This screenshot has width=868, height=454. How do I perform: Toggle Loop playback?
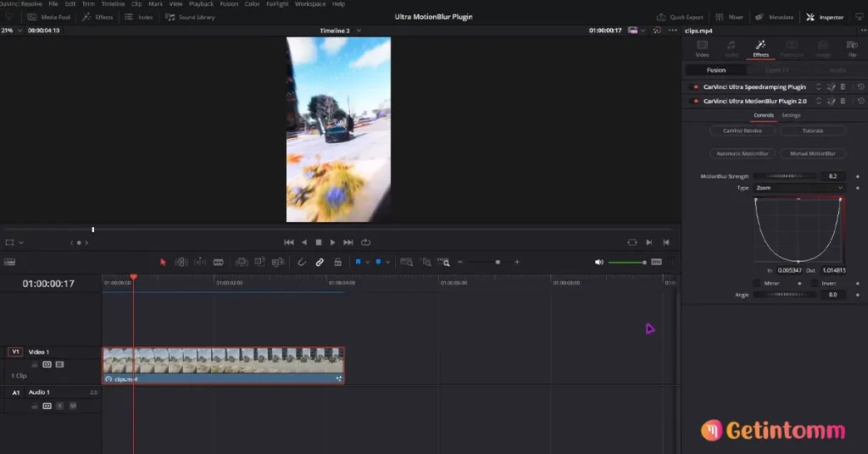click(x=365, y=242)
